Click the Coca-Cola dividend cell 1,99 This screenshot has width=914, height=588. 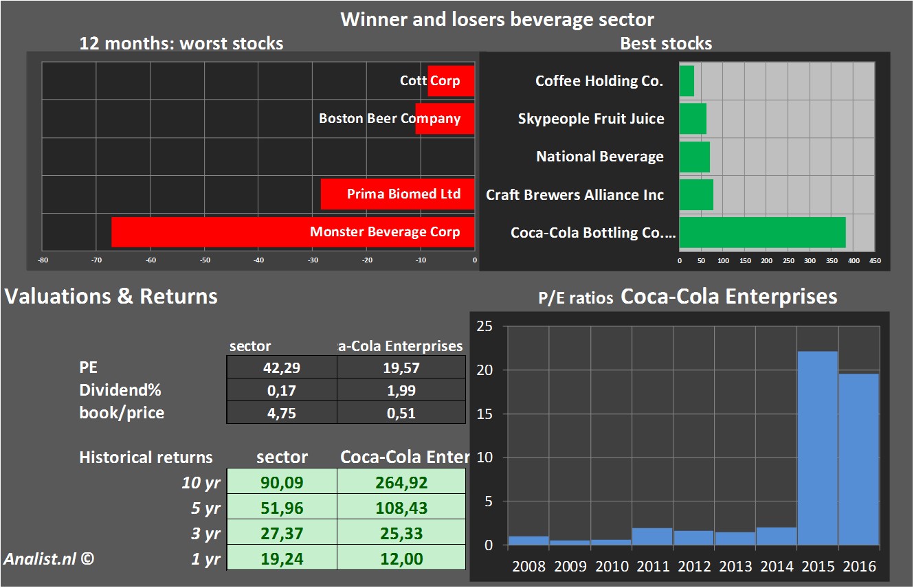pos(401,390)
